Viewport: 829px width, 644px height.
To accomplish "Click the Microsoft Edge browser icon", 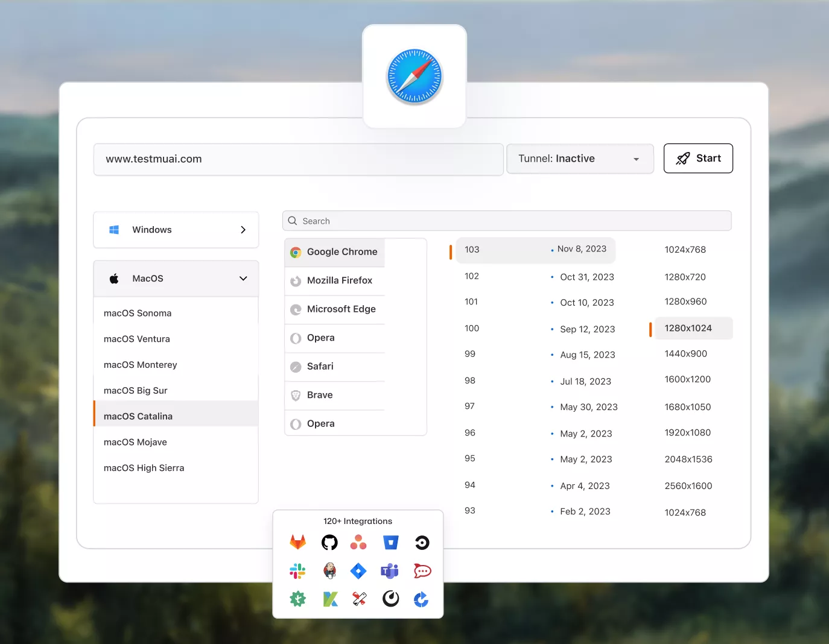I will [296, 310].
